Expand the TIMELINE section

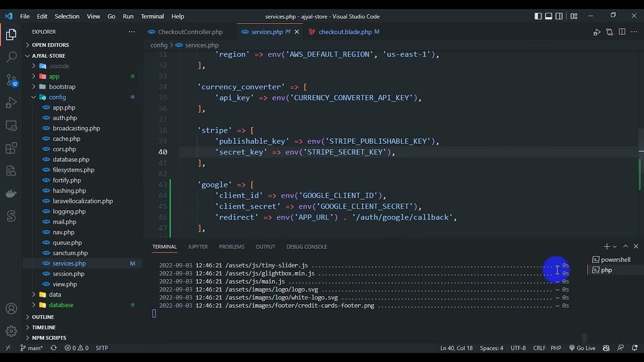[x=44, y=327]
